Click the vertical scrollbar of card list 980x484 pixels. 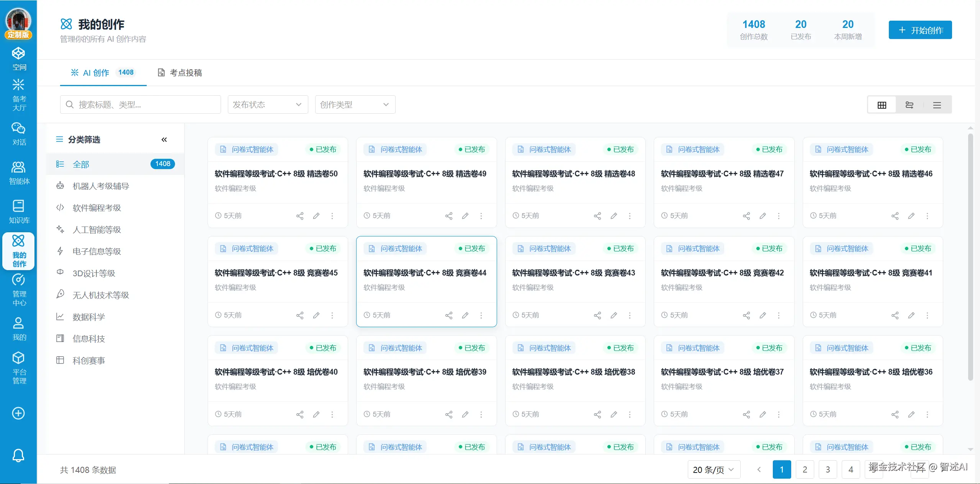(970, 256)
